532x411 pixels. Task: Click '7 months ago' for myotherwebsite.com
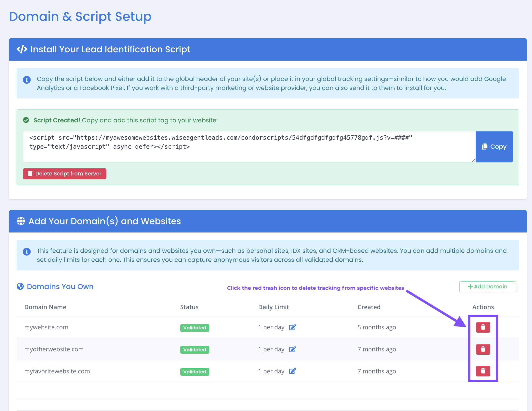point(377,349)
